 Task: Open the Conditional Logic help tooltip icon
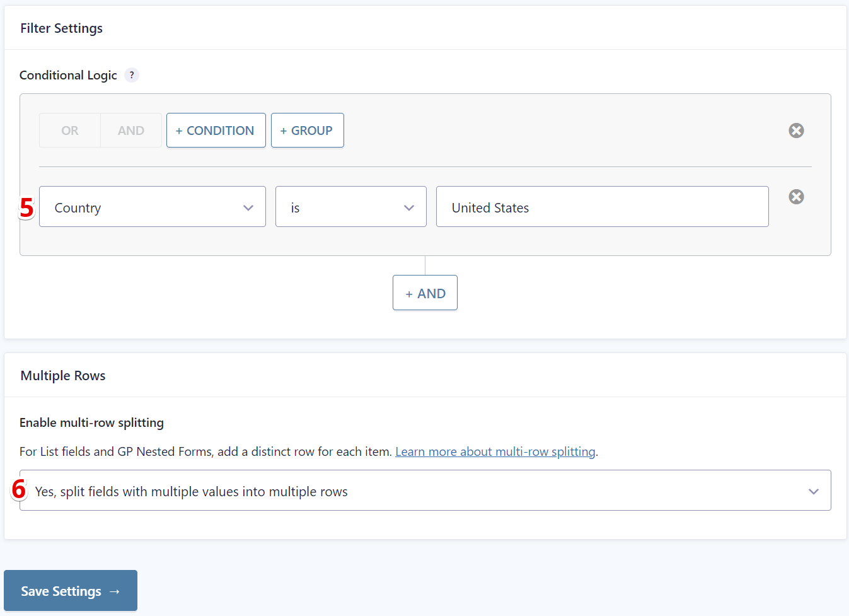pos(131,75)
